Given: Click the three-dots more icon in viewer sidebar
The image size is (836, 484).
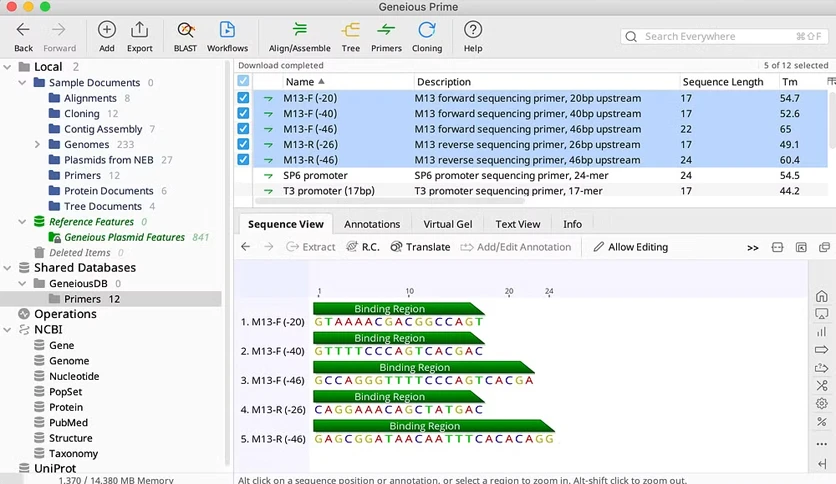Looking at the screenshot, I should [x=822, y=444].
